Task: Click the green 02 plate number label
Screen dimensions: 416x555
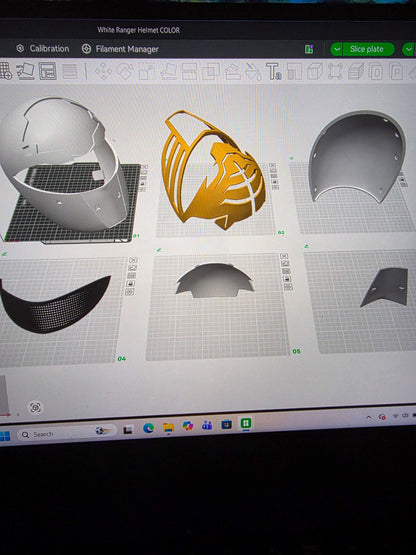Action: click(x=281, y=233)
